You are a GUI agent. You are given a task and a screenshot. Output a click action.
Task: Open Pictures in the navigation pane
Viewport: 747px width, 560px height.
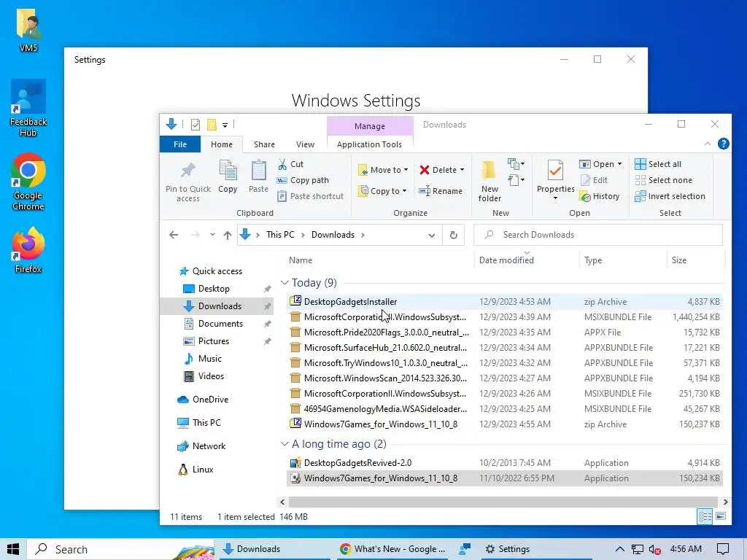[x=214, y=341]
